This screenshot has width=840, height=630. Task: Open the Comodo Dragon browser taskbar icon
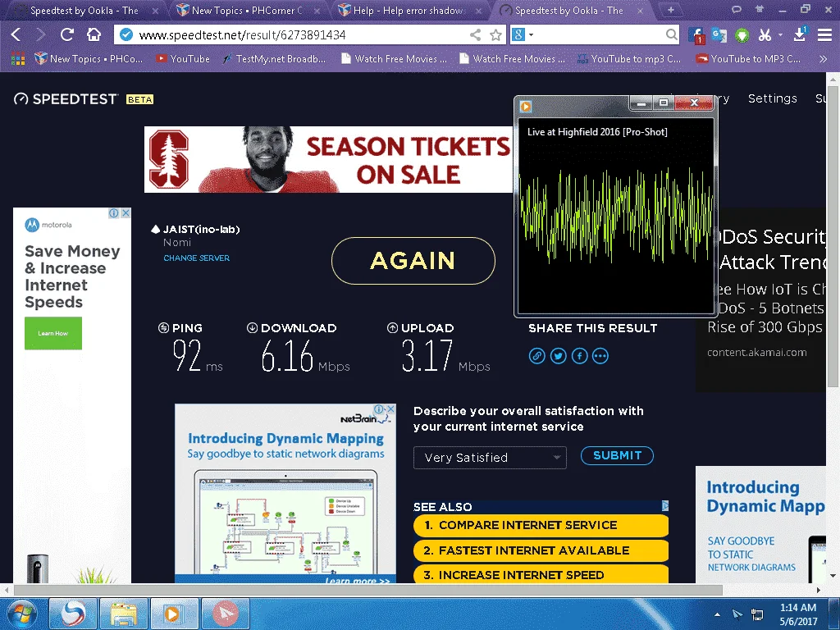(x=73, y=614)
